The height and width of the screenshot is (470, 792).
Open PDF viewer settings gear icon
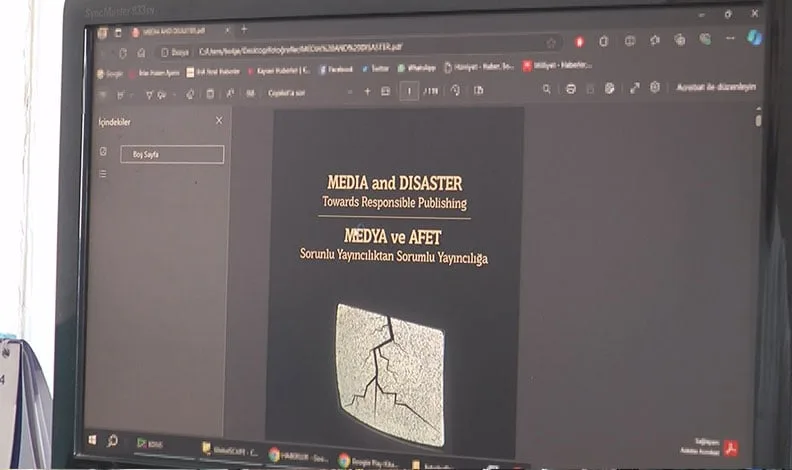point(655,88)
